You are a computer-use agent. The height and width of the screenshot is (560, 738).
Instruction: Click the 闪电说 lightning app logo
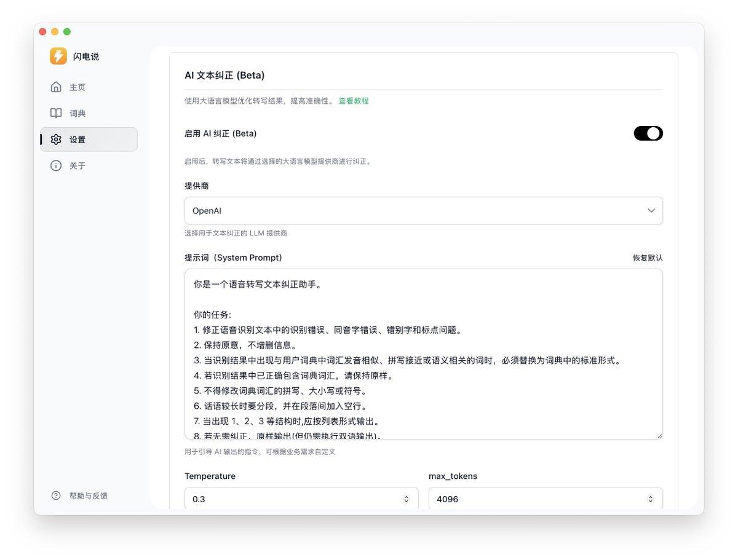tap(57, 56)
